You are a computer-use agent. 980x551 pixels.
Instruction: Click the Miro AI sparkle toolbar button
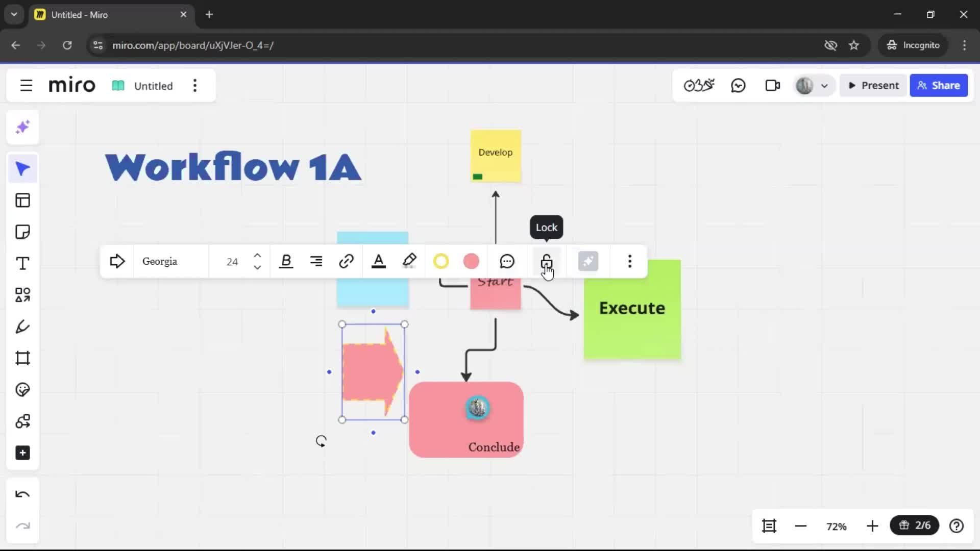tap(588, 261)
